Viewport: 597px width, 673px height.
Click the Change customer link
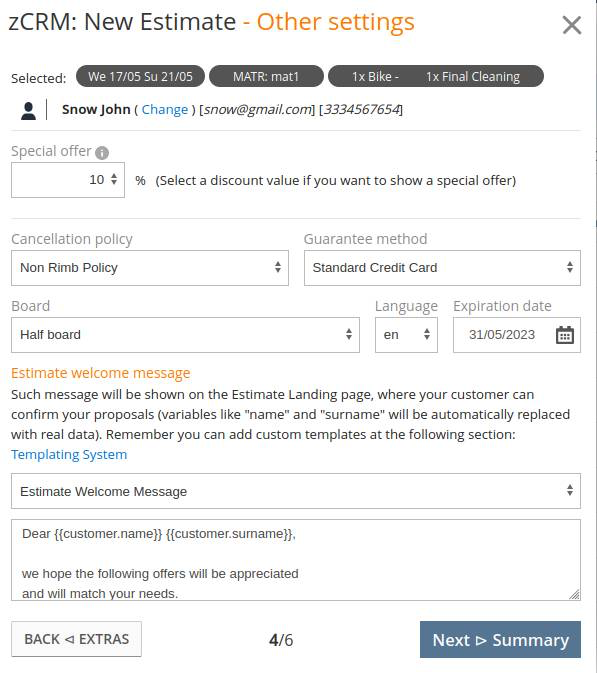click(x=165, y=110)
